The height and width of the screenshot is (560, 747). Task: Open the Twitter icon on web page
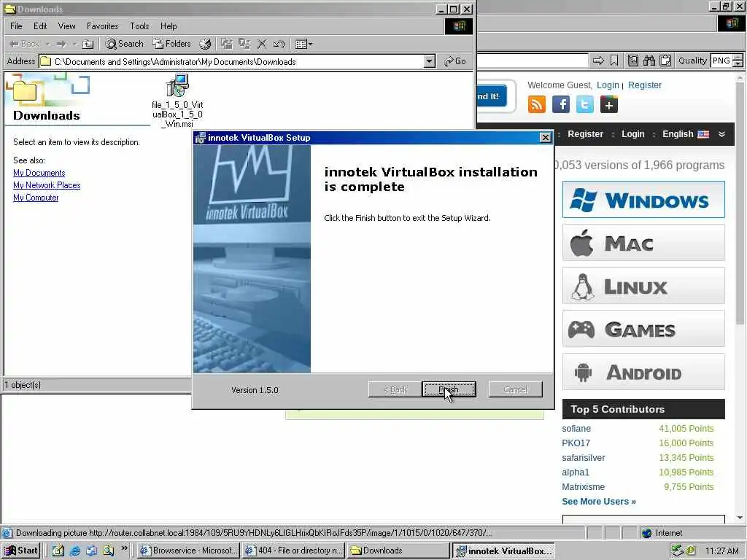pos(584,104)
